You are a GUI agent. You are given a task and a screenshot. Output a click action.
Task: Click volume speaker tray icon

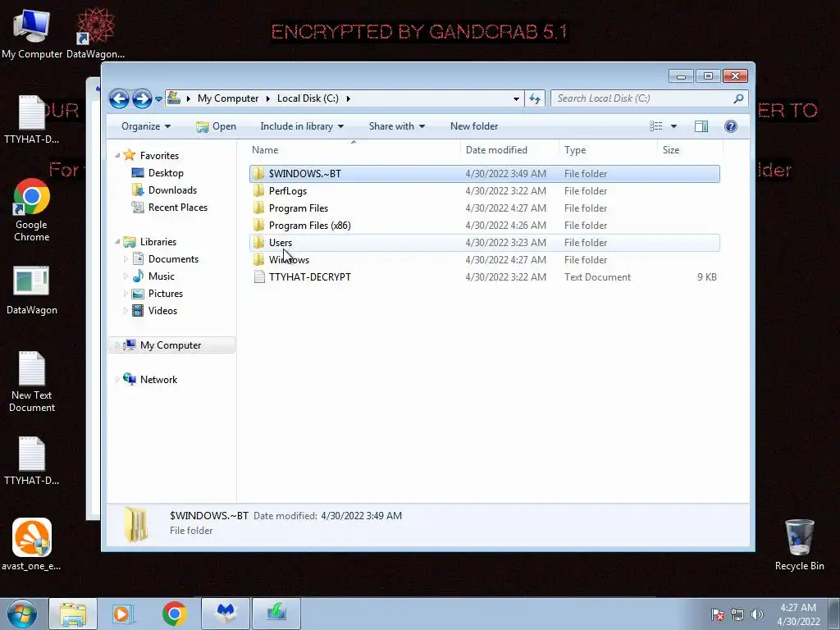(757, 614)
